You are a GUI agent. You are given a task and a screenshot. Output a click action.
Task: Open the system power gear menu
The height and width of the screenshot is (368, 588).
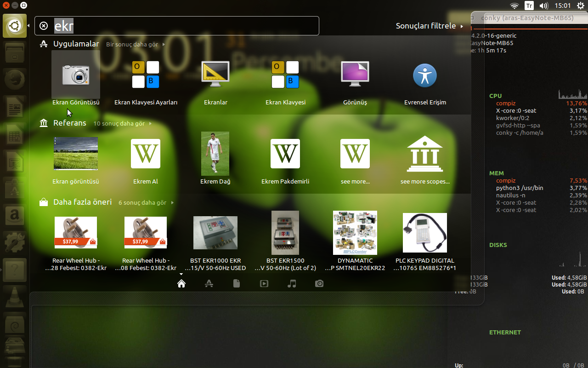click(581, 6)
